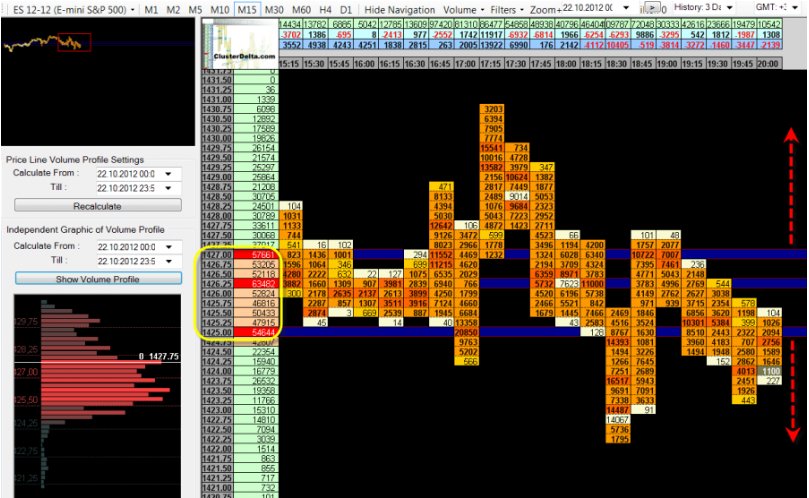Click the play button in the top toolbar
The height and width of the screenshot is (498, 809).
coord(652,8)
